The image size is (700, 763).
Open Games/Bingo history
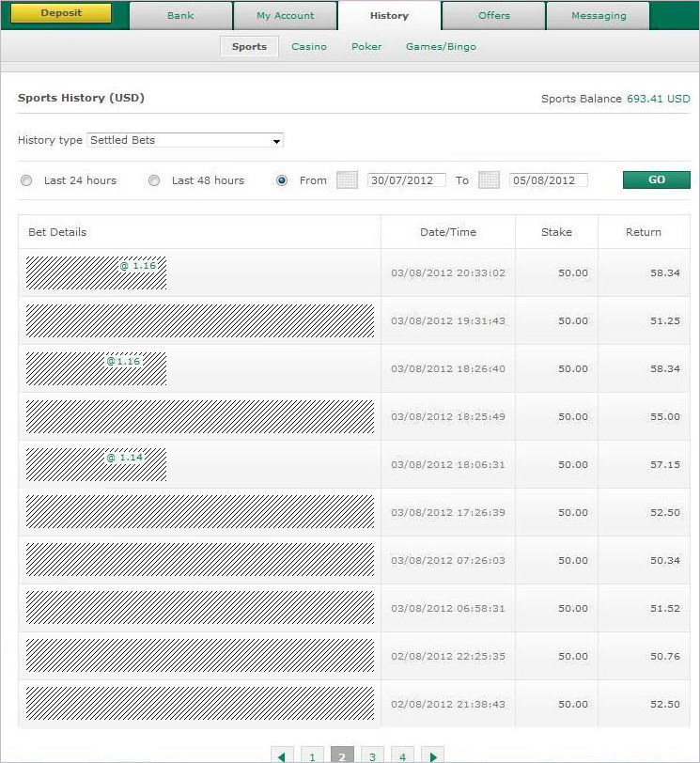click(441, 47)
